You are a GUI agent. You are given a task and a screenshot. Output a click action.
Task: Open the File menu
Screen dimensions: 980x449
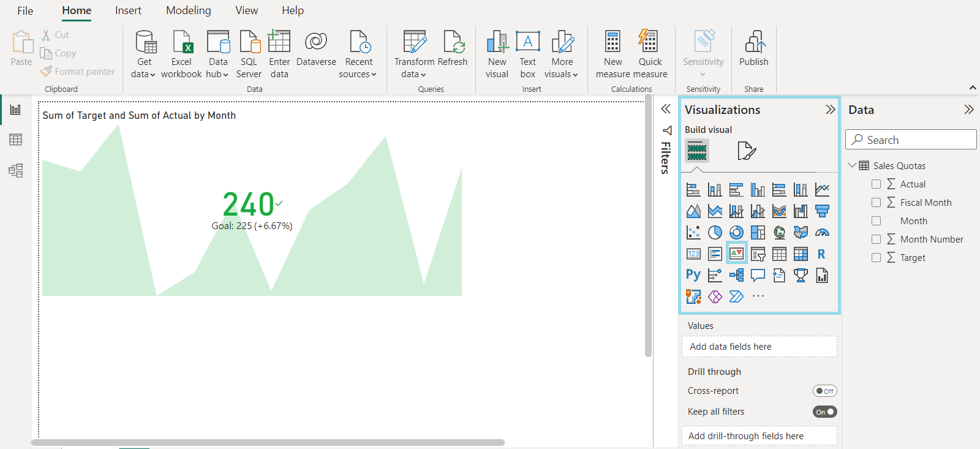[25, 10]
